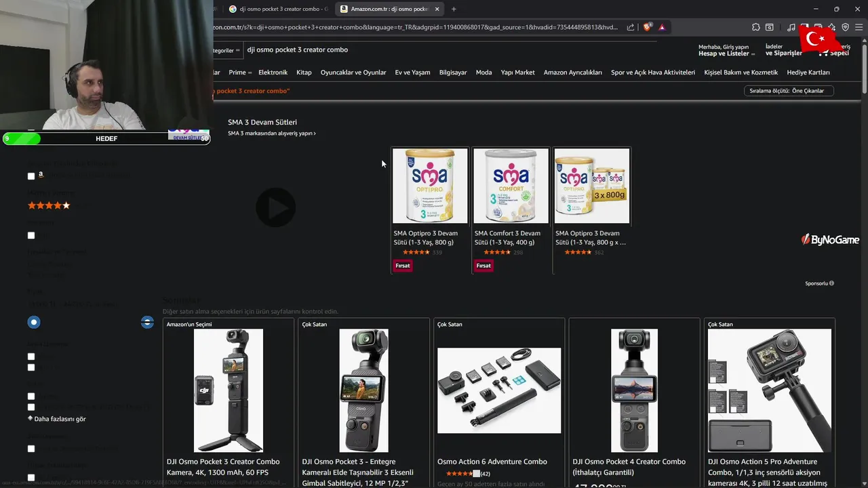Open Ev ve Yaşam category
868x488 pixels.
[x=412, y=73]
